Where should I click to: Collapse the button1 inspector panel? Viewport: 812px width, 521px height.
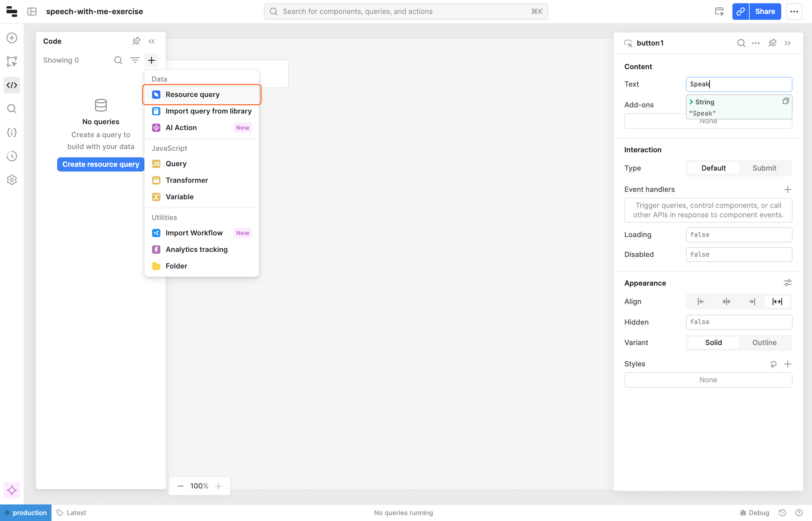coord(787,43)
